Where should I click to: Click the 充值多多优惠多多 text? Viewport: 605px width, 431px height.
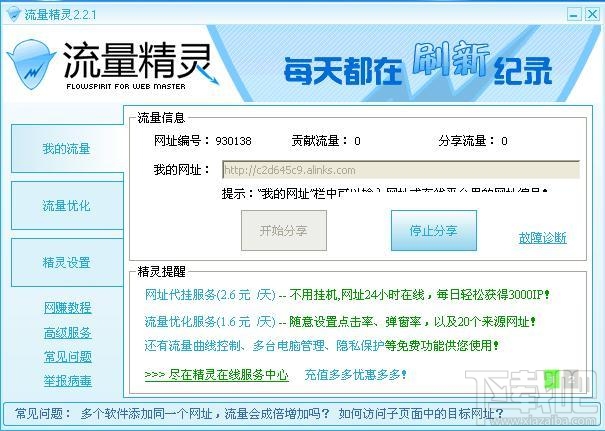click(355, 375)
